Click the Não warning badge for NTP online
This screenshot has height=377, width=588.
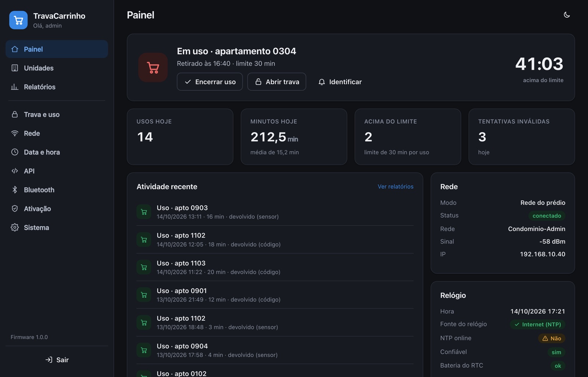click(552, 338)
